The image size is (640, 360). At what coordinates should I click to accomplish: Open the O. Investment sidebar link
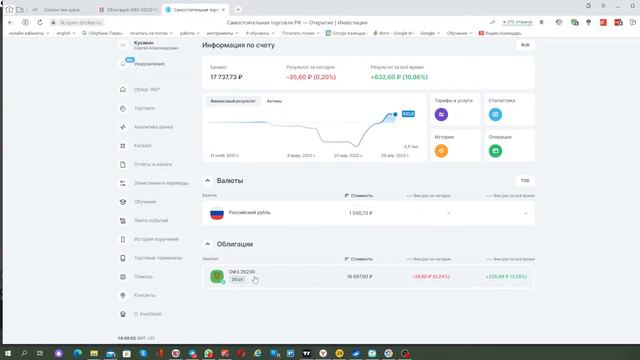(148, 314)
